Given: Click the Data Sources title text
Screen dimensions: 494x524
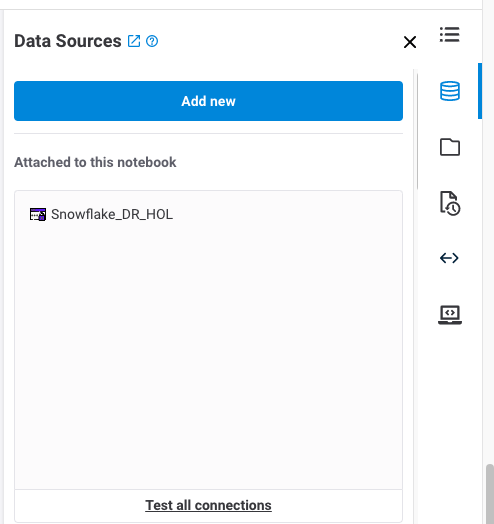Looking at the screenshot, I should (x=68, y=41).
